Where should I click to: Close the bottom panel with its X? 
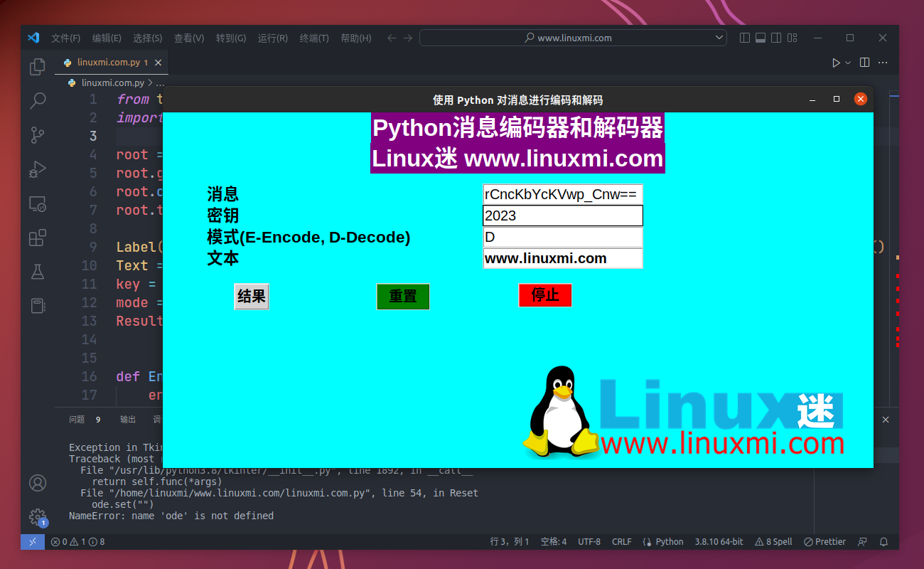coord(886,420)
